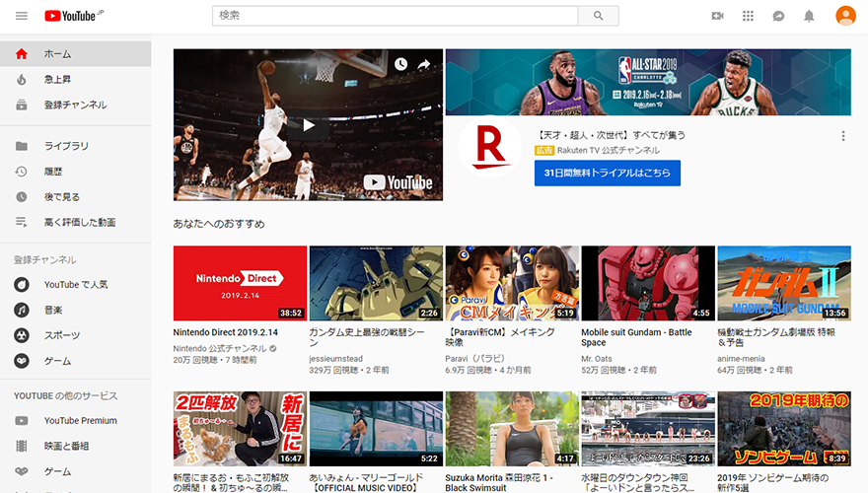The width and height of the screenshot is (868, 493).
Task: Click the Paravi (パラビ) channel name
Action: tap(475, 359)
